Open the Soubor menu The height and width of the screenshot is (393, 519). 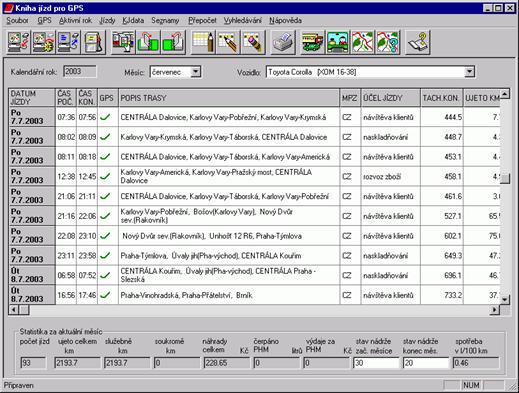point(17,21)
